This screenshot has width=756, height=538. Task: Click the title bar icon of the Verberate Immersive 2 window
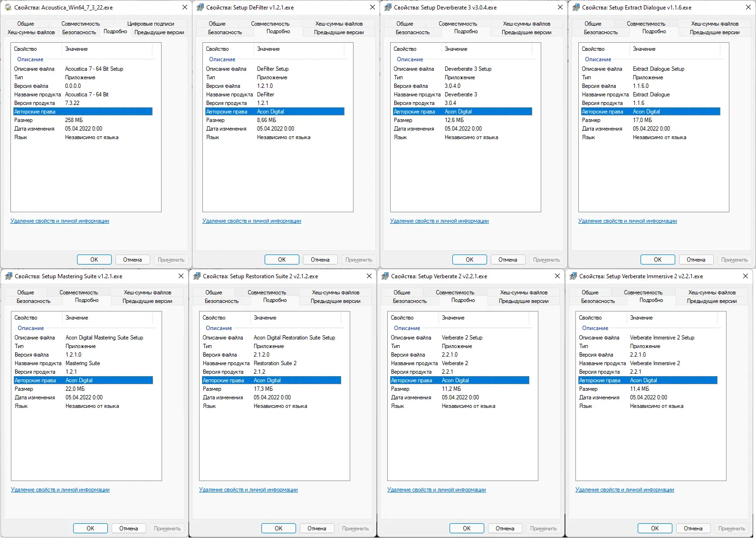(x=573, y=276)
